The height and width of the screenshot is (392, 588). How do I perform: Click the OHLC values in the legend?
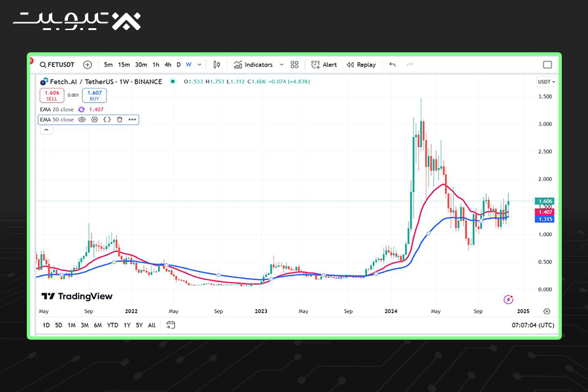pos(247,82)
